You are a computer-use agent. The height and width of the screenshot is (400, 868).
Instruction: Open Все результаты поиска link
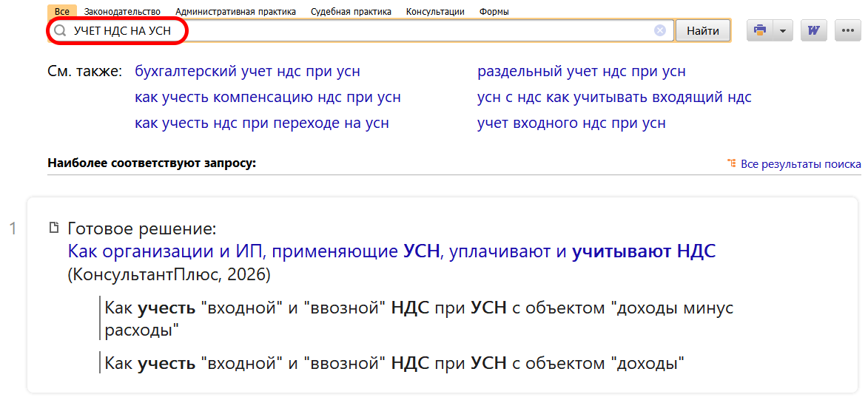[801, 164]
